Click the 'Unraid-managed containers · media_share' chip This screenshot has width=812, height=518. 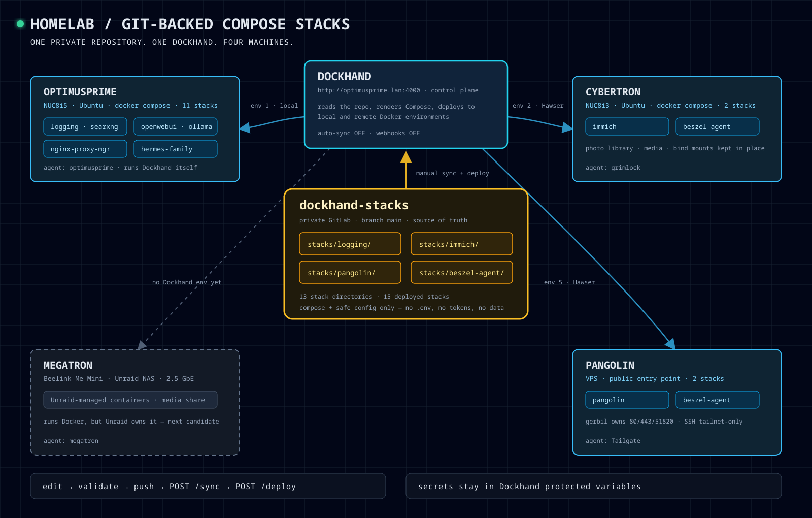click(130, 400)
